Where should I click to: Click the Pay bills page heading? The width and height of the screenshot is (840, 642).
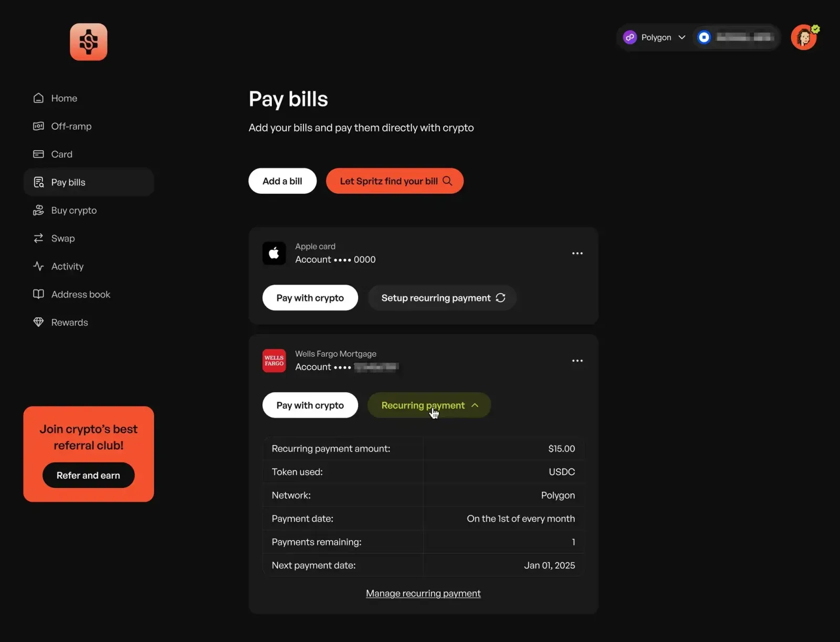point(288,99)
